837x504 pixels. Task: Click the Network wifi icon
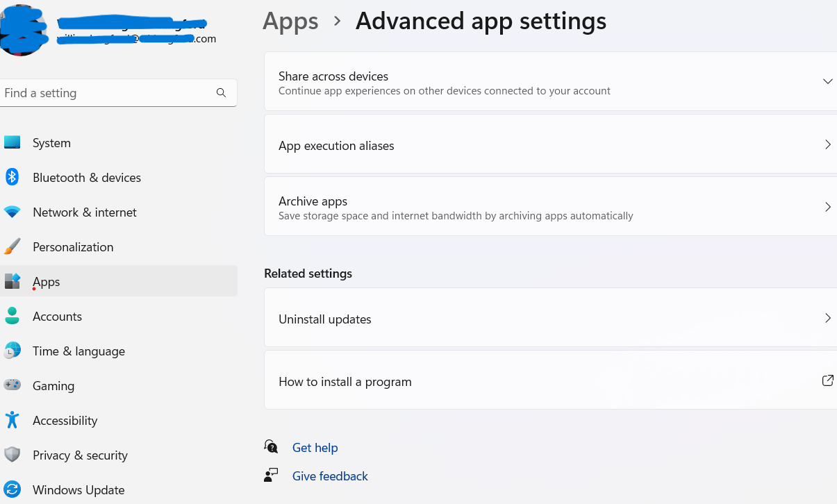[12, 212]
